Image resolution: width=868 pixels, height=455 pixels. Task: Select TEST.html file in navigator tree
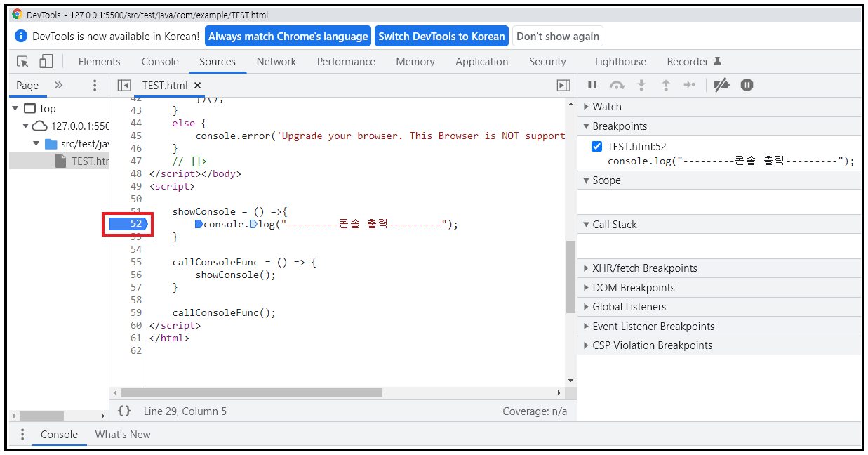(59, 161)
